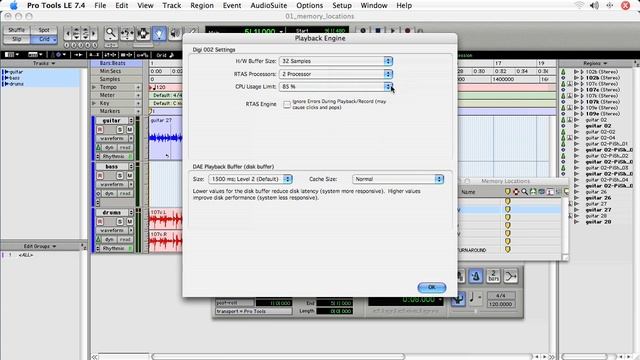Select Spot edit mode
The width and height of the screenshot is (640, 360).
(44, 30)
